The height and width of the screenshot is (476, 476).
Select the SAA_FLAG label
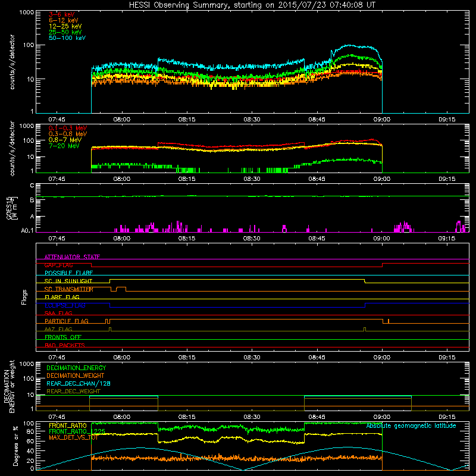[x=58, y=313]
